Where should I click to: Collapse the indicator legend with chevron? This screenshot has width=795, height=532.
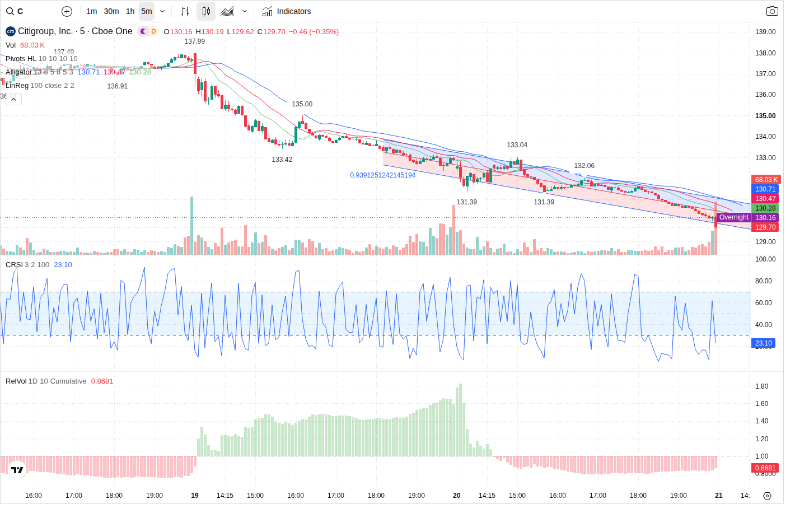tap(13, 99)
